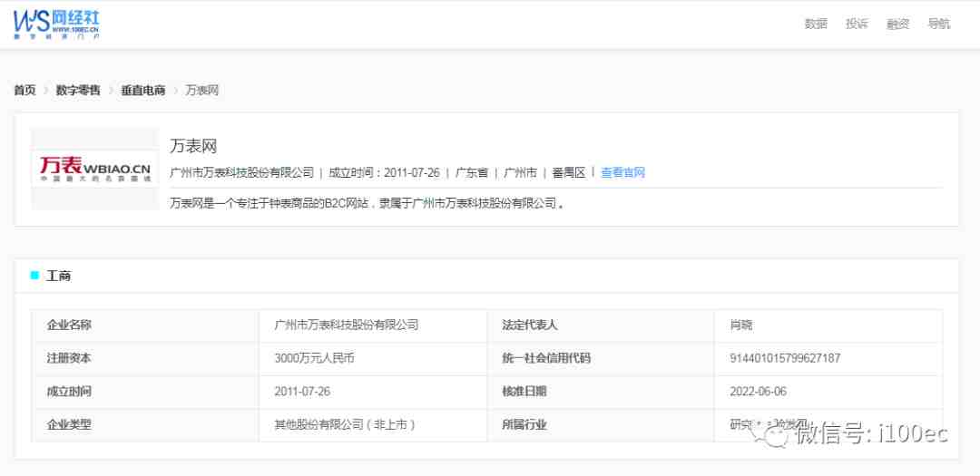This screenshot has height=476, width=980.
Task: Click the 工商 section heading
Action: [x=58, y=276]
